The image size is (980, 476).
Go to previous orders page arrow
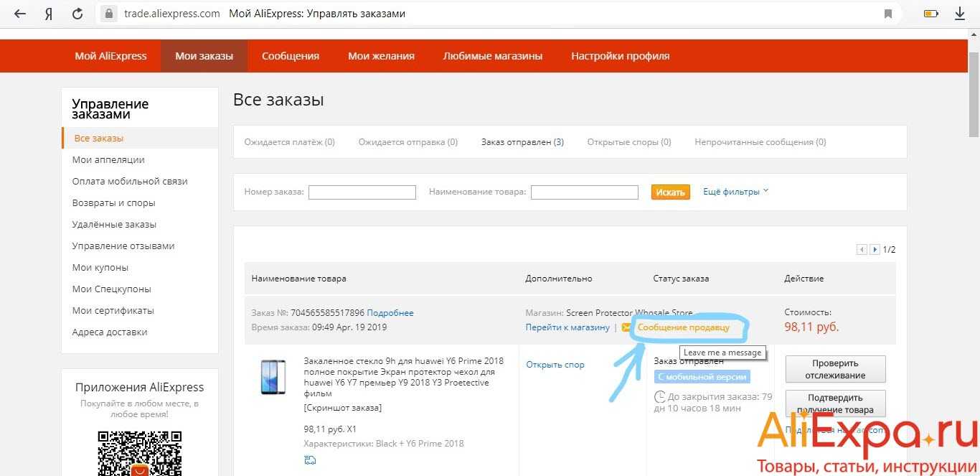(x=862, y=250)
